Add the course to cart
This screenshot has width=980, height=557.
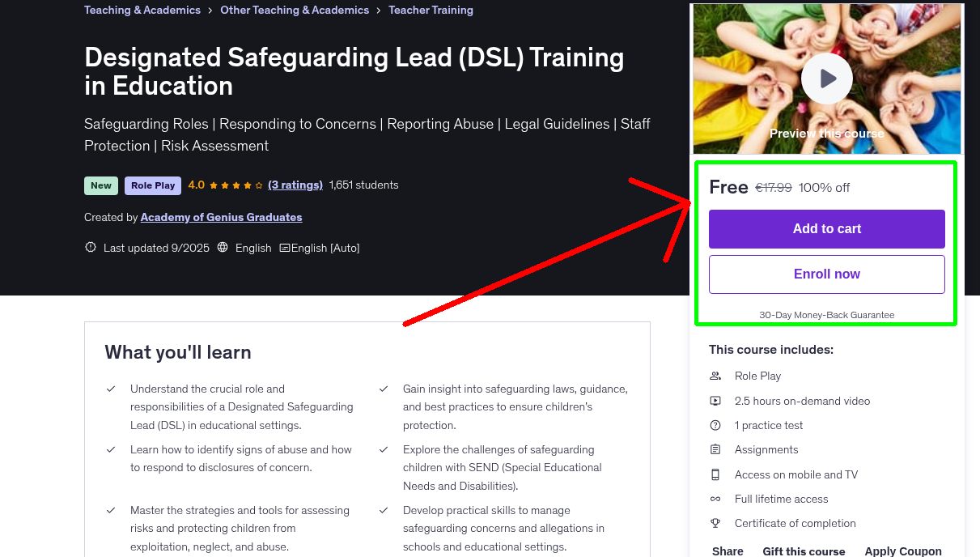826,229
